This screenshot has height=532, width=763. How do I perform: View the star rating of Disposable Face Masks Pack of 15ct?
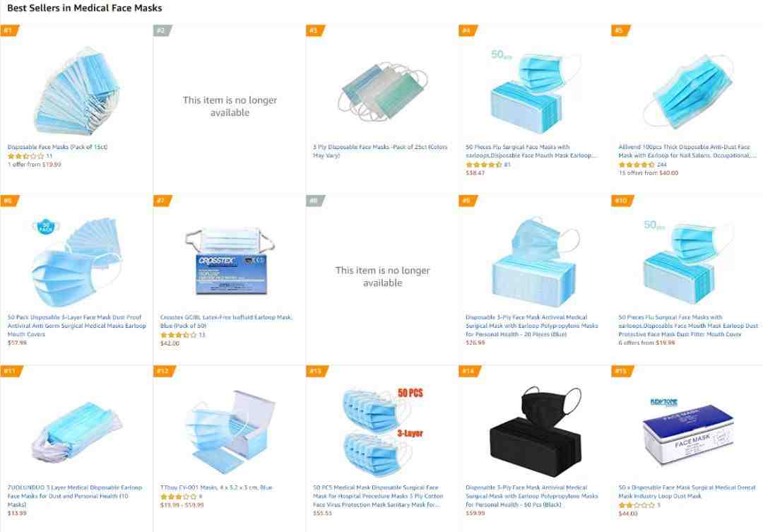[x=25, y=156]
